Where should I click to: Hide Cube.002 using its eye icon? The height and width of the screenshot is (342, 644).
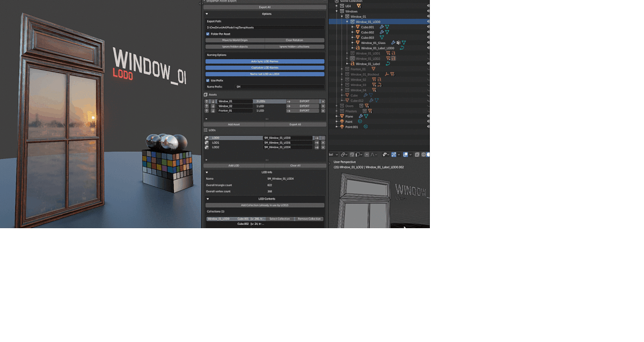pos(428,32)
